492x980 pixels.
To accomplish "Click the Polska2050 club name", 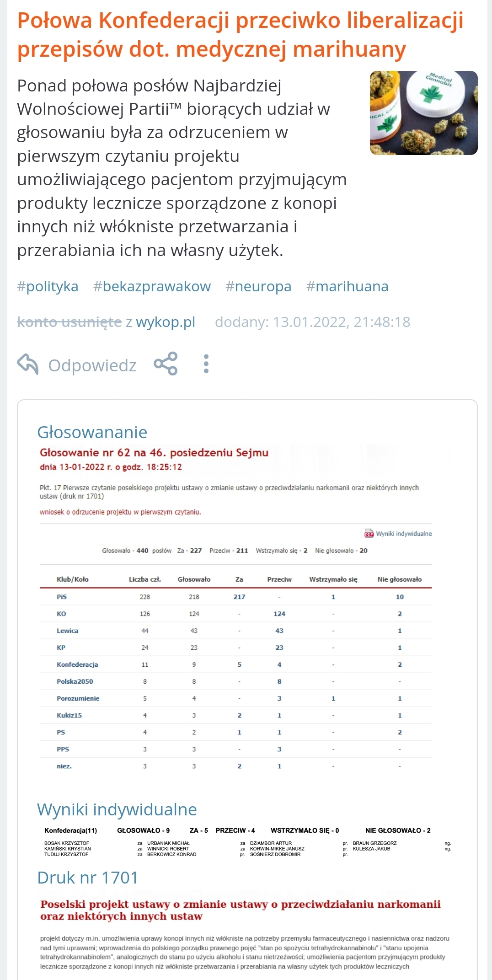I will (x=75, y=681).
